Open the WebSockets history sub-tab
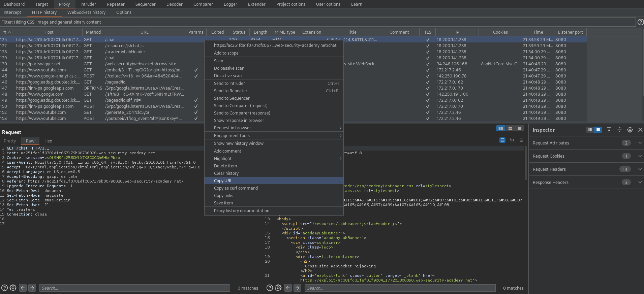This screenshot has height=294, width=644. pyautogui.click(x=86, y=12)
